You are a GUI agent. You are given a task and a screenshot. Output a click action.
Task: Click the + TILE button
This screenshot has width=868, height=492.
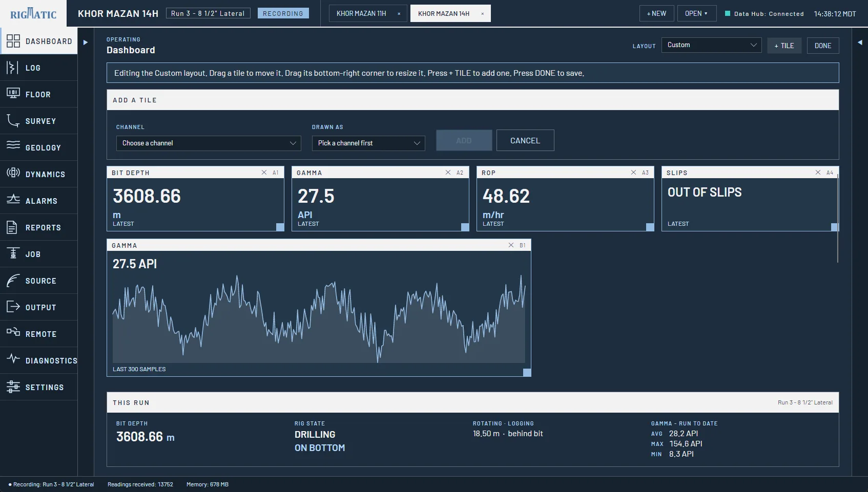tap(784, 46)
